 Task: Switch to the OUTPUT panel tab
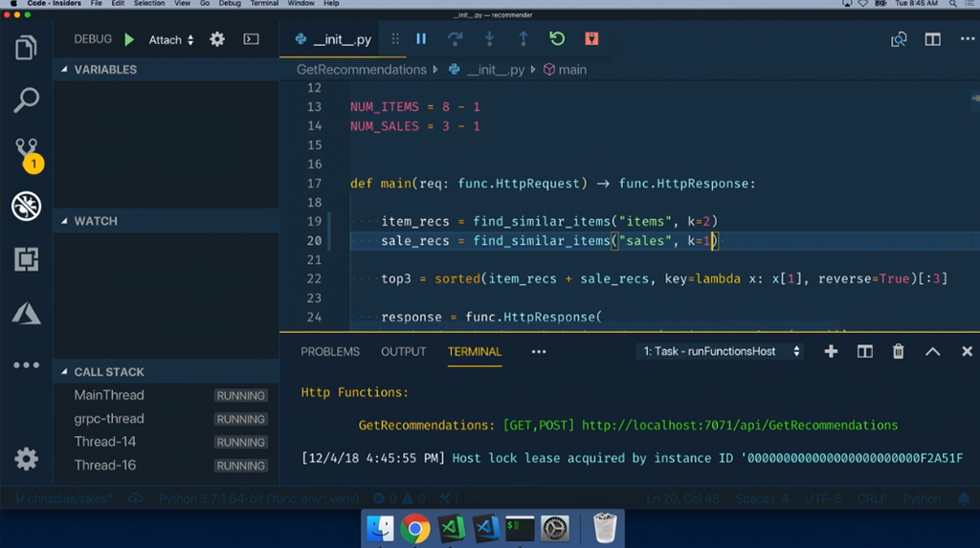pyautogui.click(x=403, y=352)
